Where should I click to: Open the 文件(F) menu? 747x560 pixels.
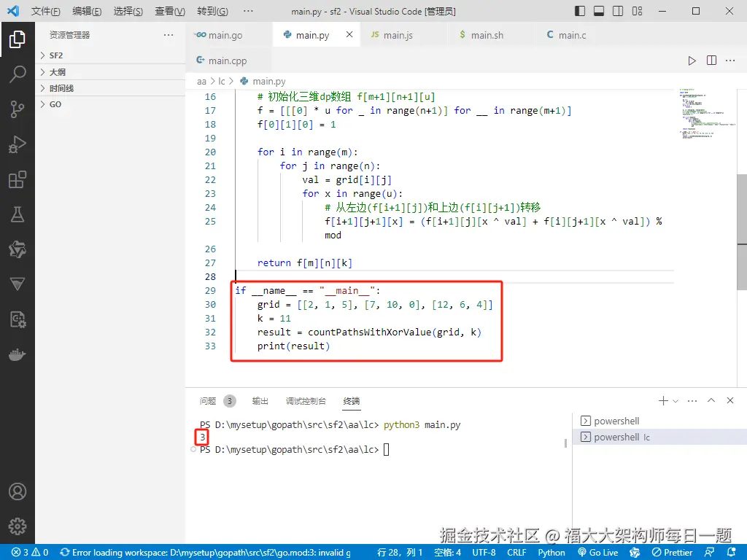[46, 11]
